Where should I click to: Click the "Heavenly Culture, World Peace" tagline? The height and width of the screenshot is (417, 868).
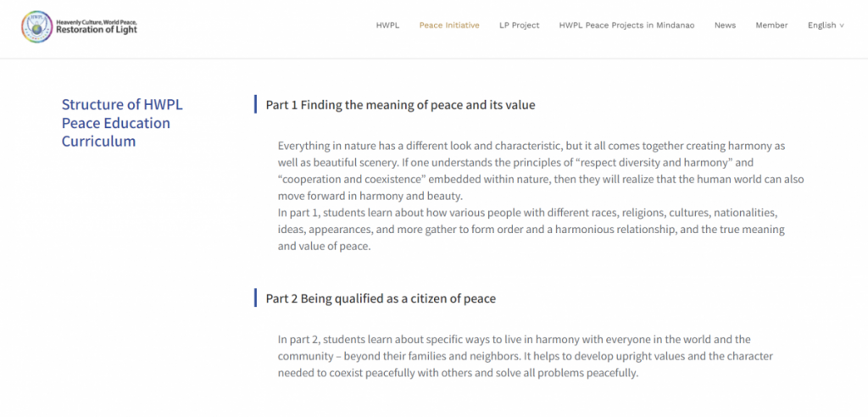tap(96, 20)
